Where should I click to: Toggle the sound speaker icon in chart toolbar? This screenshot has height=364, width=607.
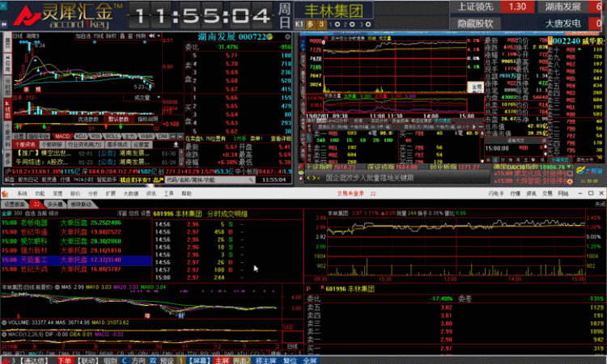(x=152, y=36)
